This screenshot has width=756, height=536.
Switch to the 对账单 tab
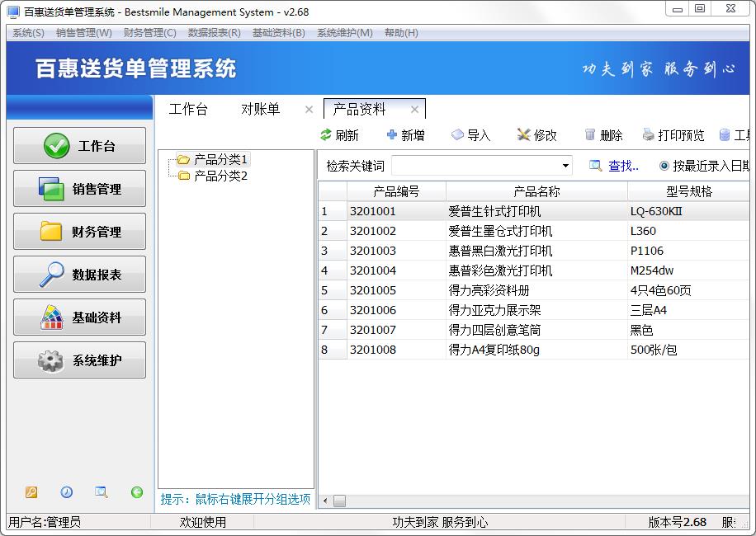(x=260, y=109)
